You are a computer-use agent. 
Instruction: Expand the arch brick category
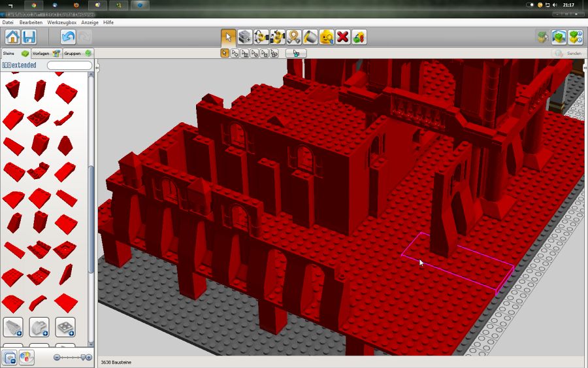point(39,326)
